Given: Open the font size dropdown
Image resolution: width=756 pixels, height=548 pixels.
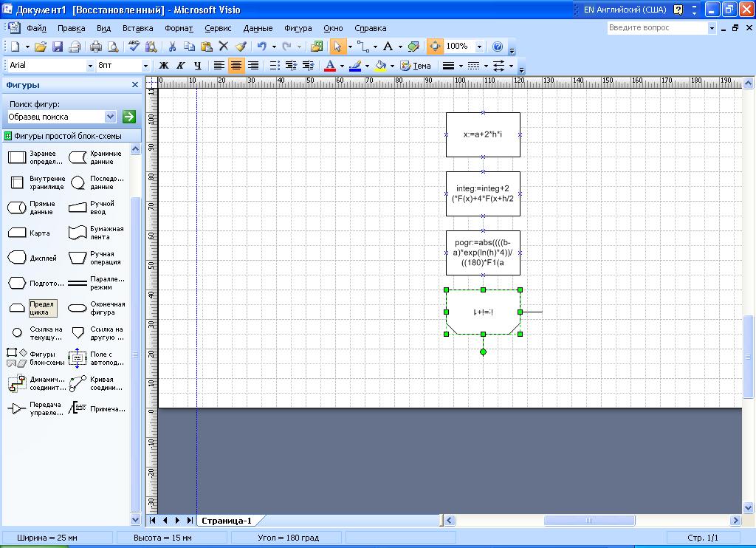Looking at the screenshot, I should click(145, 66).
